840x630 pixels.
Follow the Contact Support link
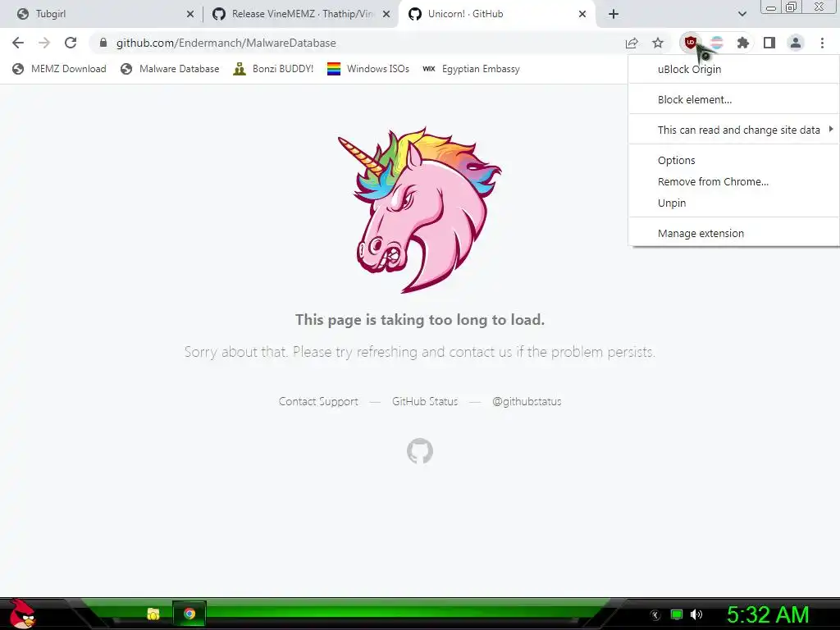pos(318,401)
